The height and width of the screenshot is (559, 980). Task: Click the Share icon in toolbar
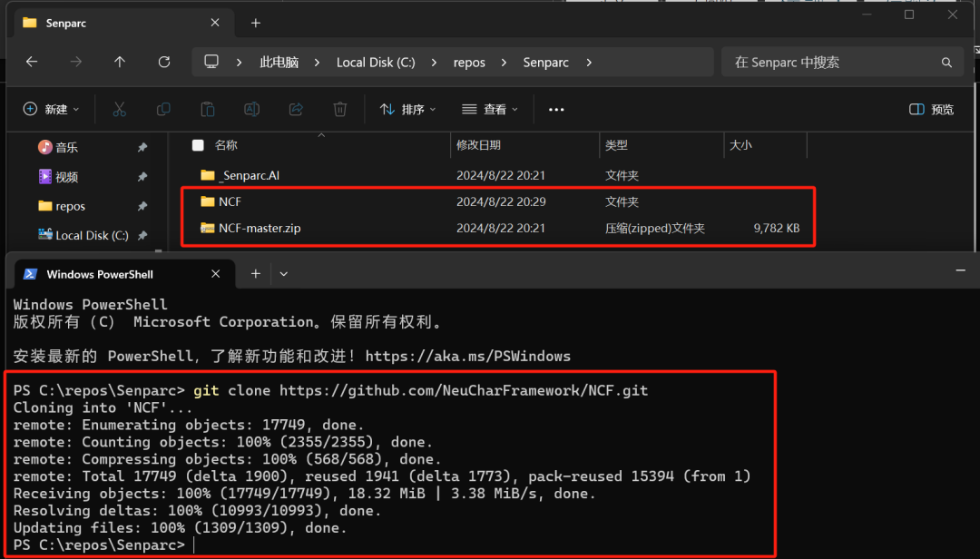coord(296,110)
